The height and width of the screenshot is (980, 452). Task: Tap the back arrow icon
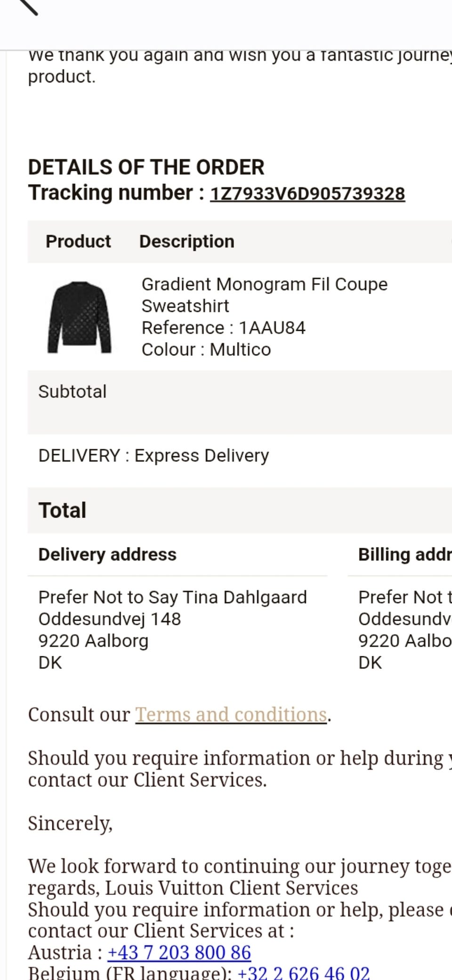click(27, 6)
